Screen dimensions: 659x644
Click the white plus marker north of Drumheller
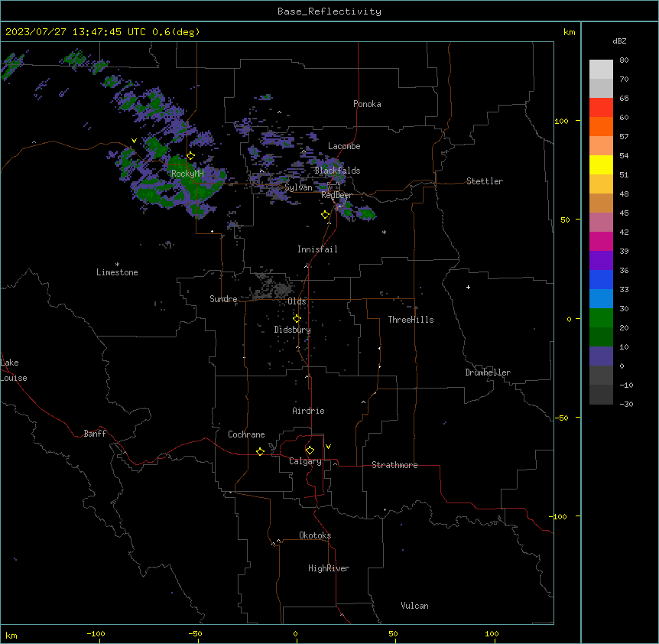[x=468, y=287]
